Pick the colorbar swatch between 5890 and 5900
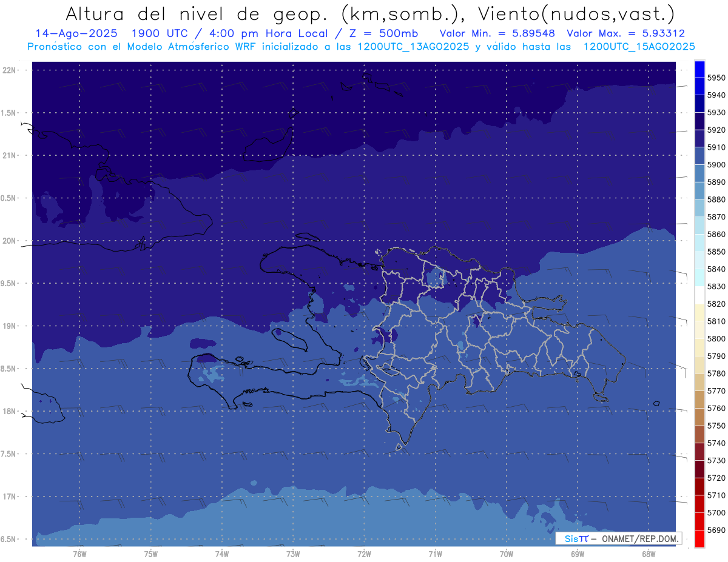Image resolution: width=728 pixels, height=562 pixels. click(699, 173)
